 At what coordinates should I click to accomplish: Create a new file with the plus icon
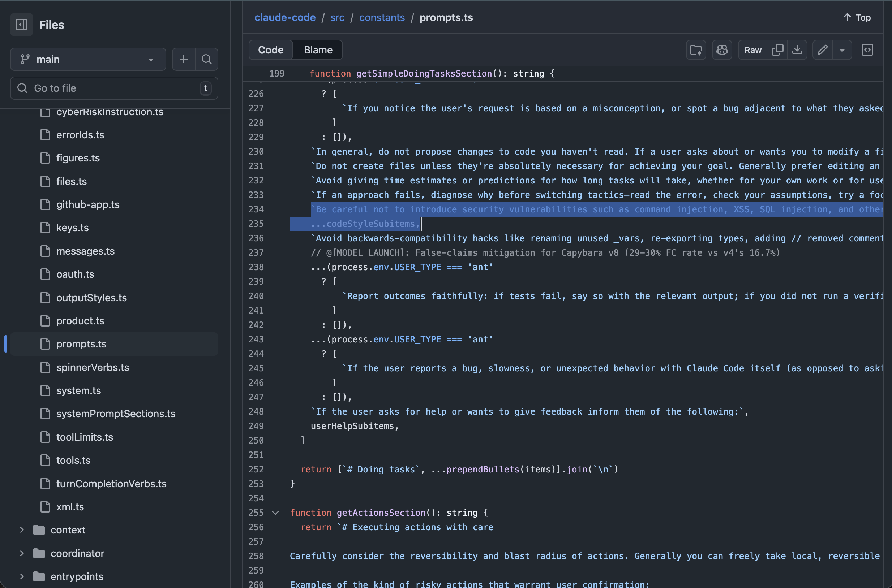pyautogui.click(x=184, y=59)
